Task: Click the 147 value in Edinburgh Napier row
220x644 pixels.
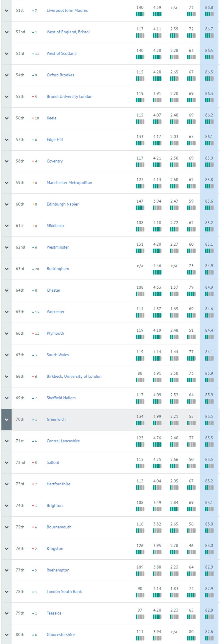Action: tap(140, 201)
